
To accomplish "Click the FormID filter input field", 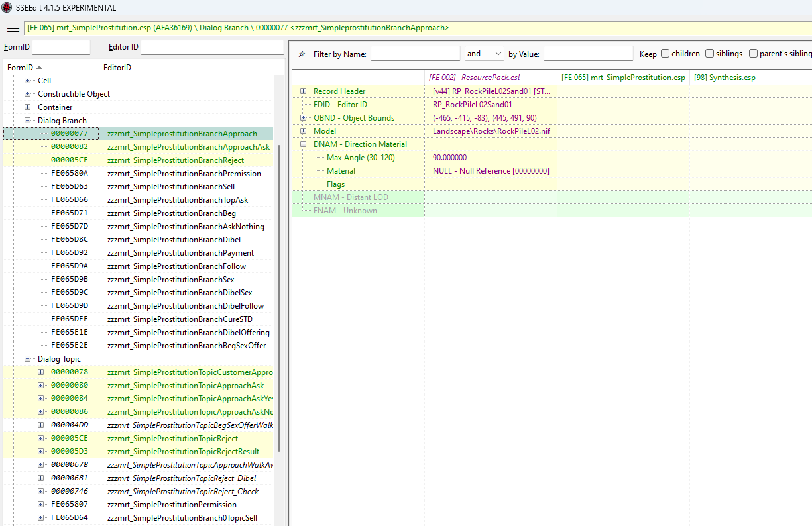I will pyautogui.click(x=61, y=47).
